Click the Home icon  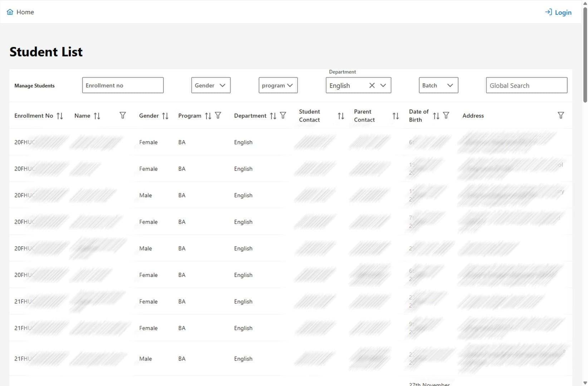pos(10,11)
